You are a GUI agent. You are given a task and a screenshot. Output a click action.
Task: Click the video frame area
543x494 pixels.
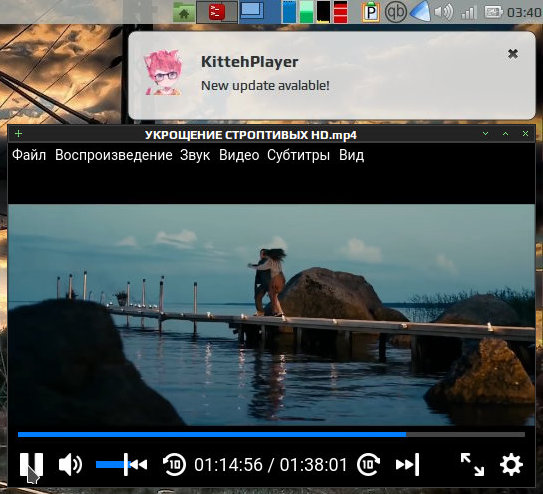click(272, 315)
